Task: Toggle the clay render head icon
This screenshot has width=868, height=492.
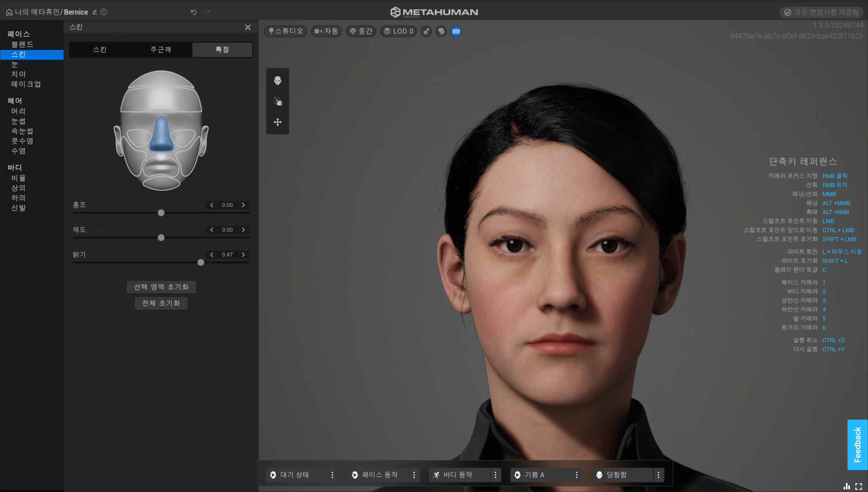Action: pos(441,31)
